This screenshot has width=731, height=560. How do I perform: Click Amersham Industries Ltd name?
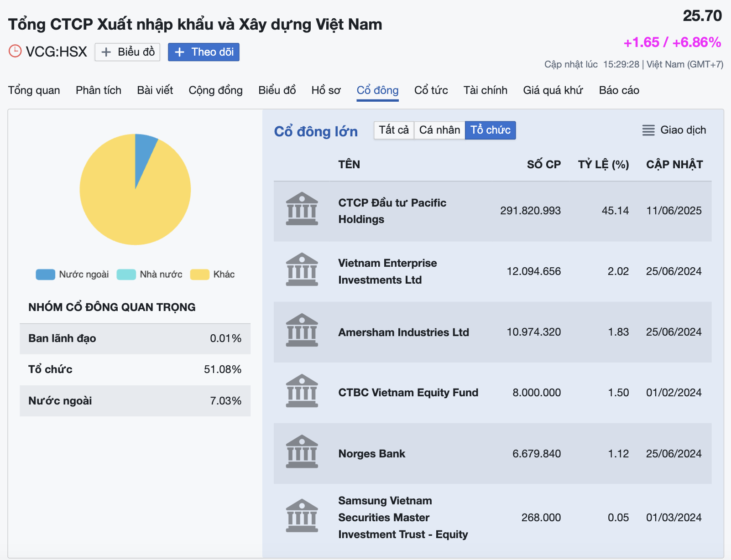404,332
